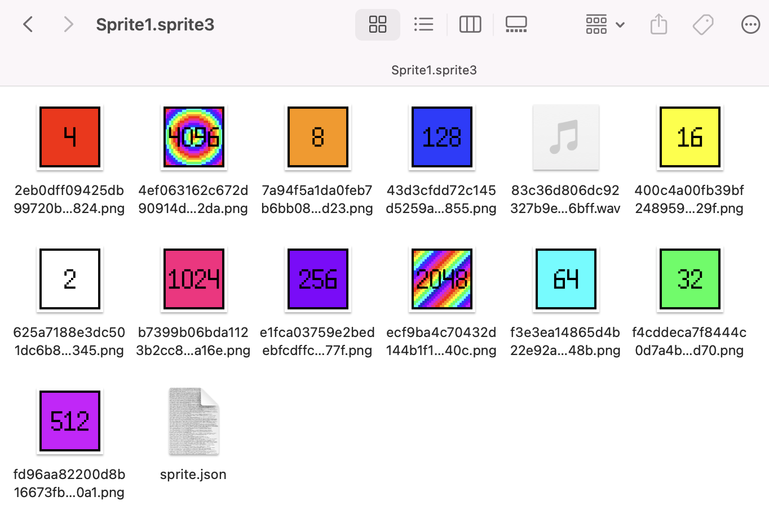The width and height of the screenshot is (769, 532).
Task: Click file name 4ef063162c672d90914d…2da.png
Action: click(193, 200)
